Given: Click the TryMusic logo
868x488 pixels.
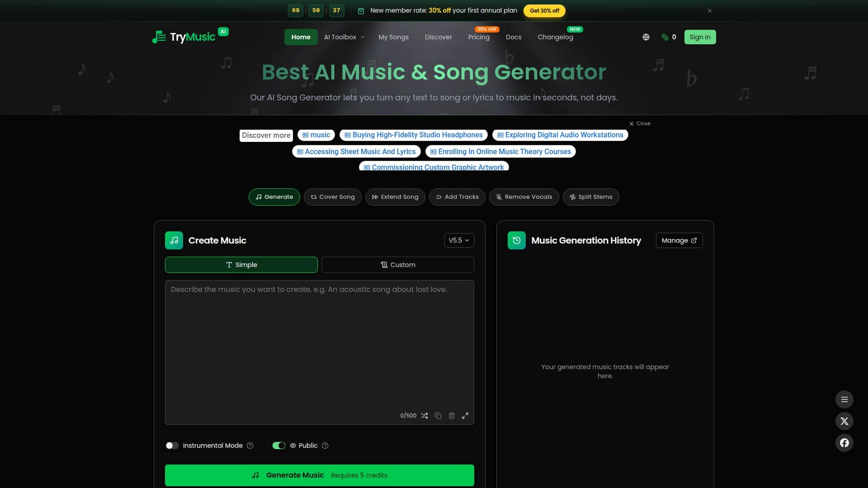Looking at the screenshot, I should point(190,37).
